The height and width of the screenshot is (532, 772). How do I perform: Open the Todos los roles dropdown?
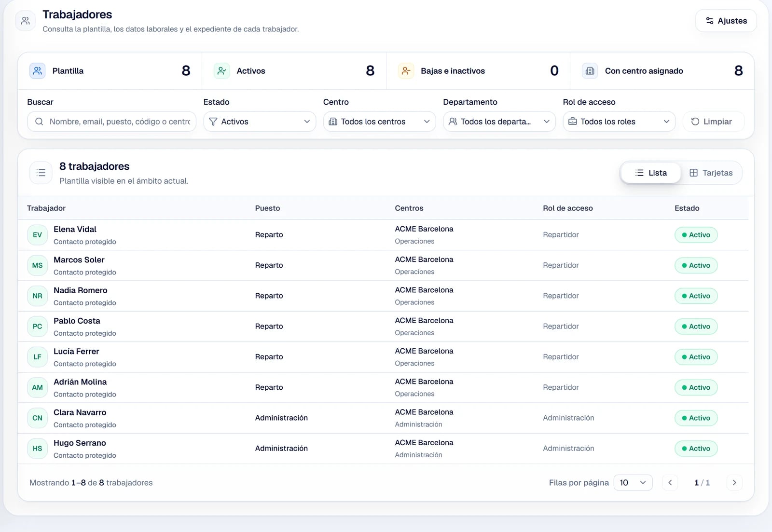coord(619,122)
